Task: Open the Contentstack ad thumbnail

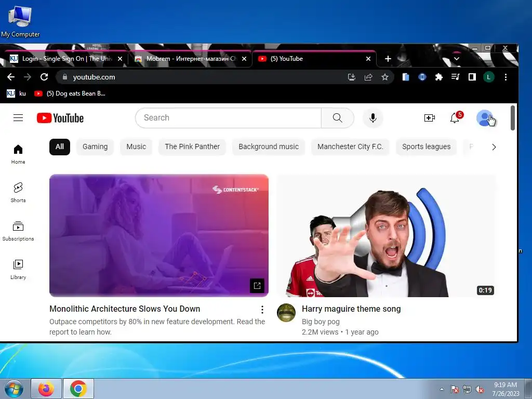Action: click(159, 235)
